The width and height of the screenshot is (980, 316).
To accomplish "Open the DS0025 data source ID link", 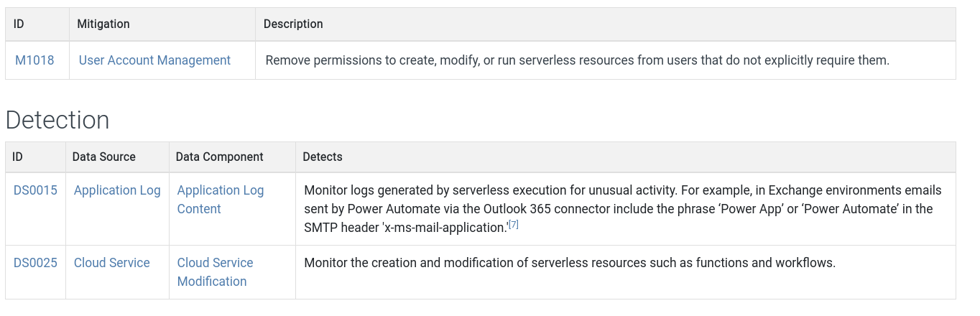I will (x=35, y=263).
